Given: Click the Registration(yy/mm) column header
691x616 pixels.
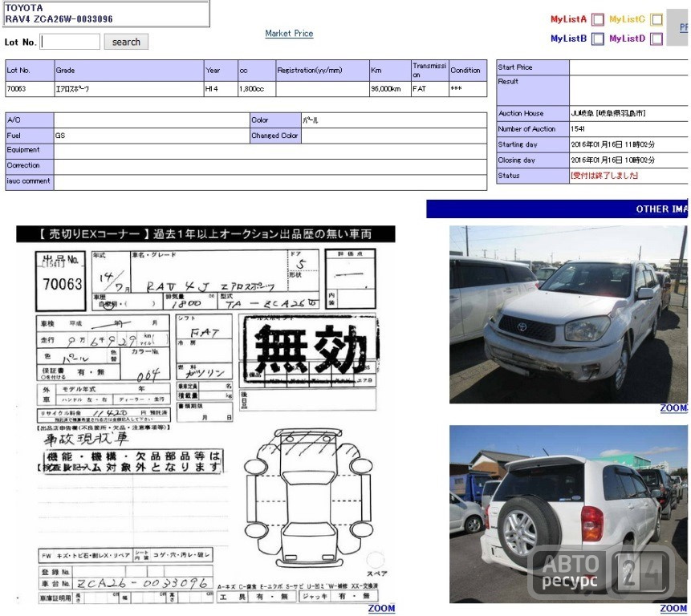Looking at the screenshot, I should click(x=323, y=71).
